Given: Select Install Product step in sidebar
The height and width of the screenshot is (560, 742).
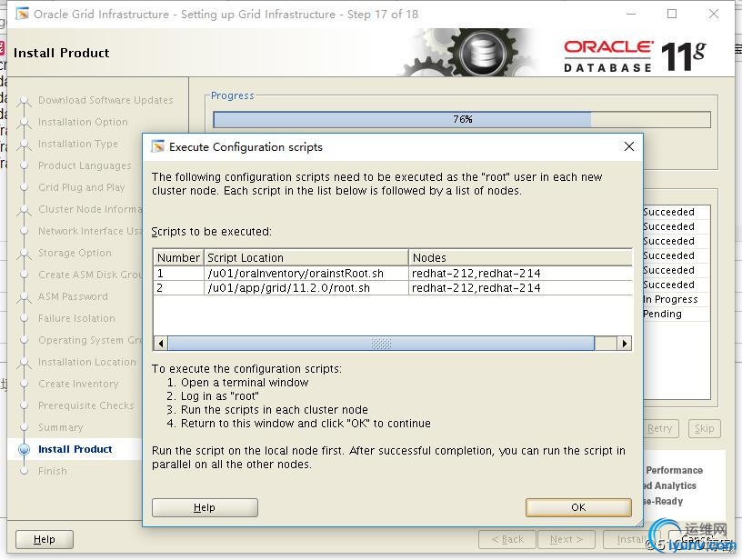Looking at the screenshot, I should (75, 449).
